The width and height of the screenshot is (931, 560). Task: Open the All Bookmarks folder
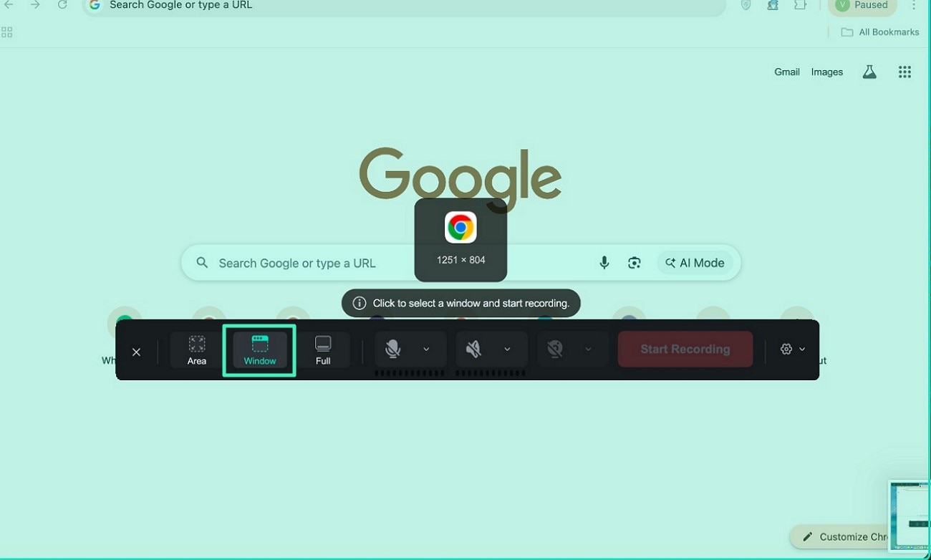tap(880, 32)
